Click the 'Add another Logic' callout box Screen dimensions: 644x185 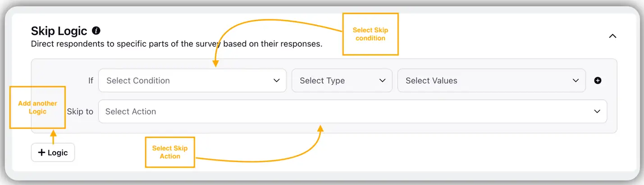coord(37,108)
